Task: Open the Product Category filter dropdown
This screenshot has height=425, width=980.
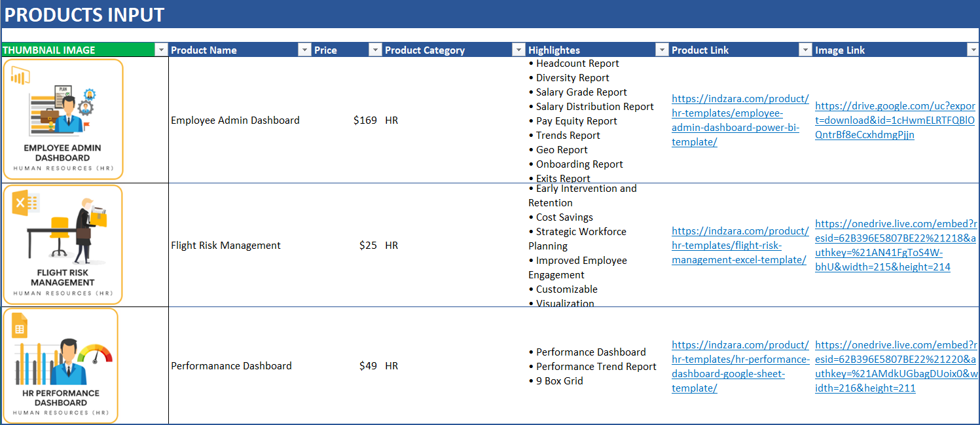Action: (x=518, y=49)
